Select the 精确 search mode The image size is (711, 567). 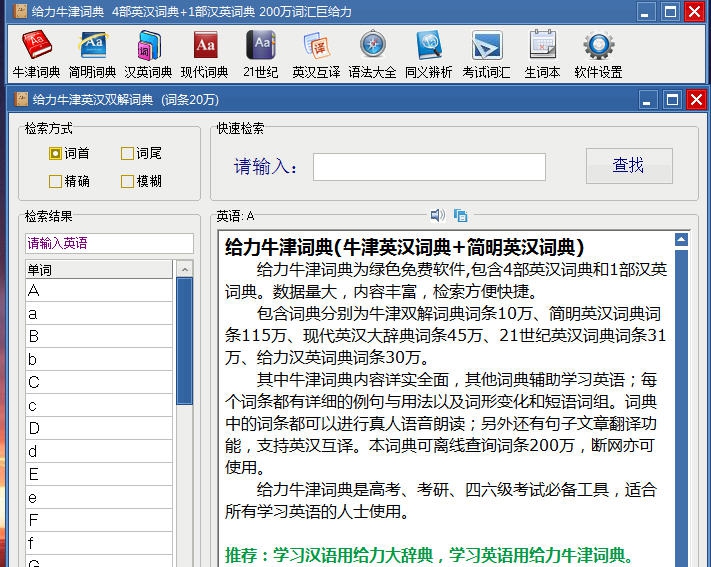69,181
